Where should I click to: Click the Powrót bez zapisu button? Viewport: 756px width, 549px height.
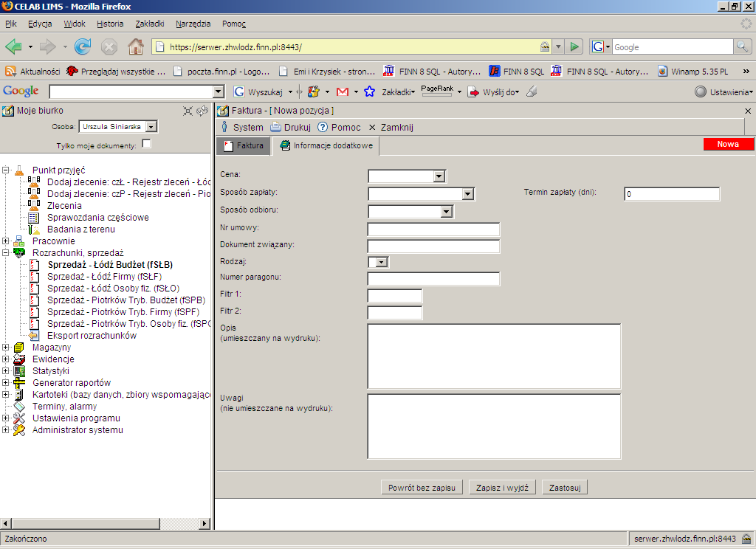422,488
